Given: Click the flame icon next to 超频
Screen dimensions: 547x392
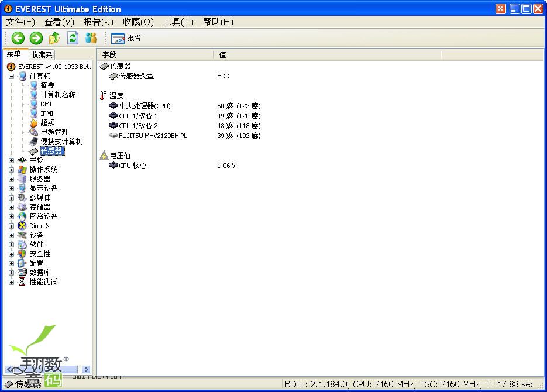Looking at the screenshot, I should [x=34, y=123].
